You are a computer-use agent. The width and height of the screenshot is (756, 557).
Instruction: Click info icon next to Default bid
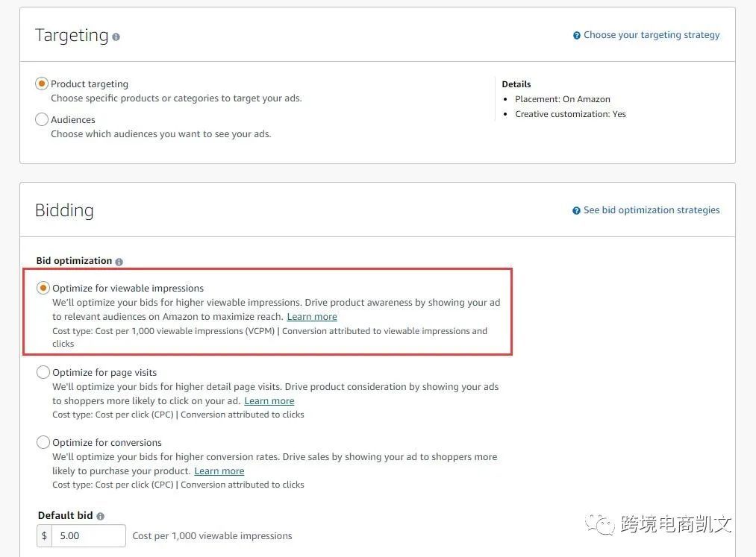click(100, 516)
